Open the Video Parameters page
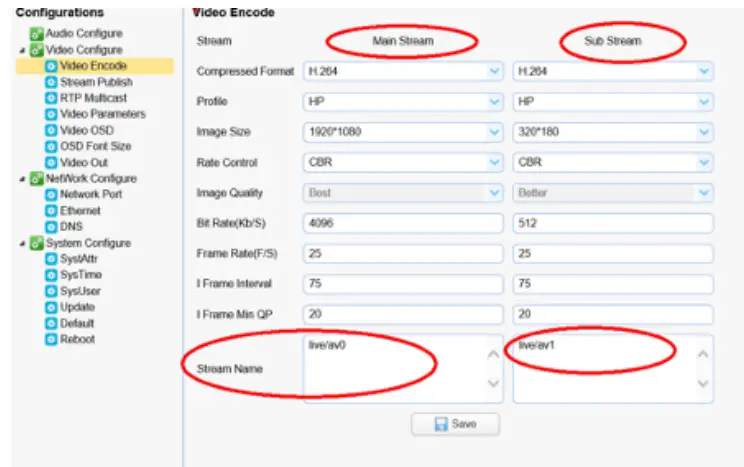 tap(102, 114)
